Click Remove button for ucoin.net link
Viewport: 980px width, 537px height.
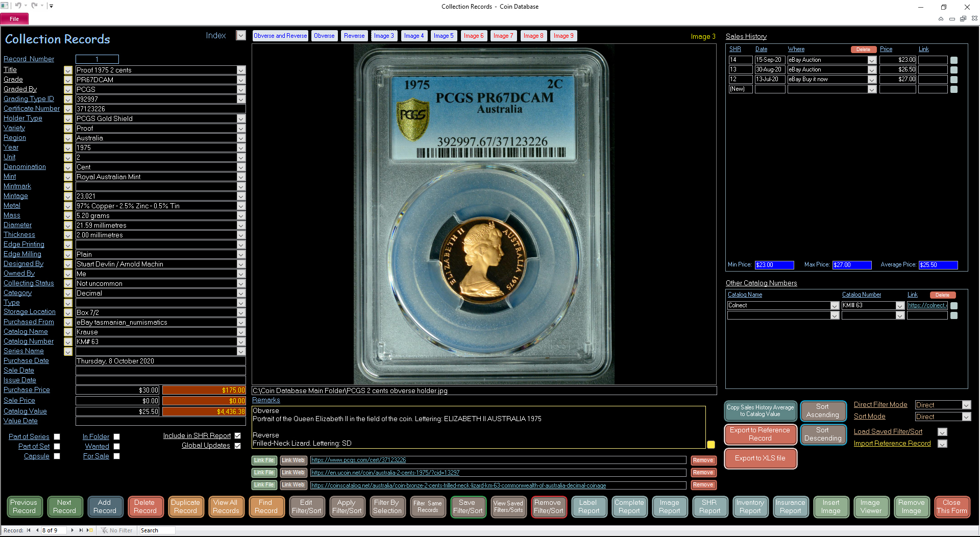[703, 473]
